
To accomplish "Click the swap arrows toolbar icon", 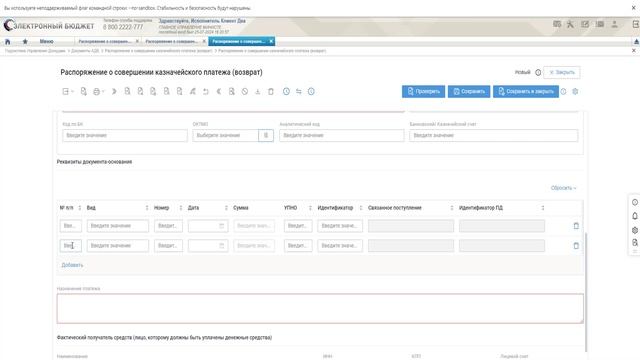I will [299, 91].
